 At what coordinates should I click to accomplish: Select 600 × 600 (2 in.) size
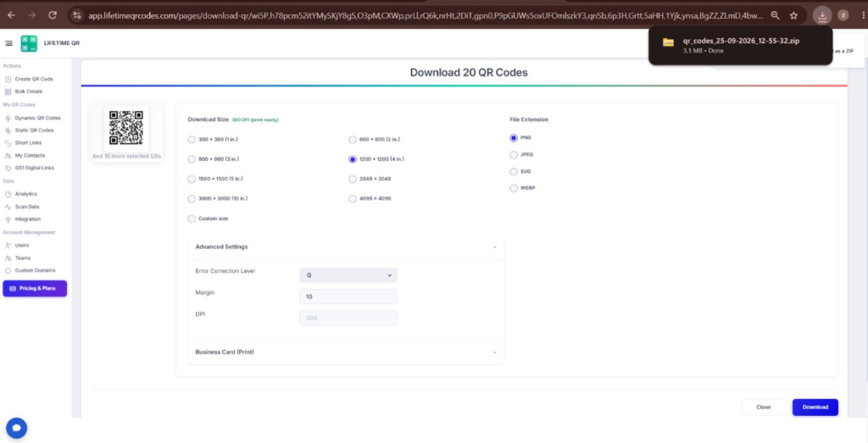(353, 140)
